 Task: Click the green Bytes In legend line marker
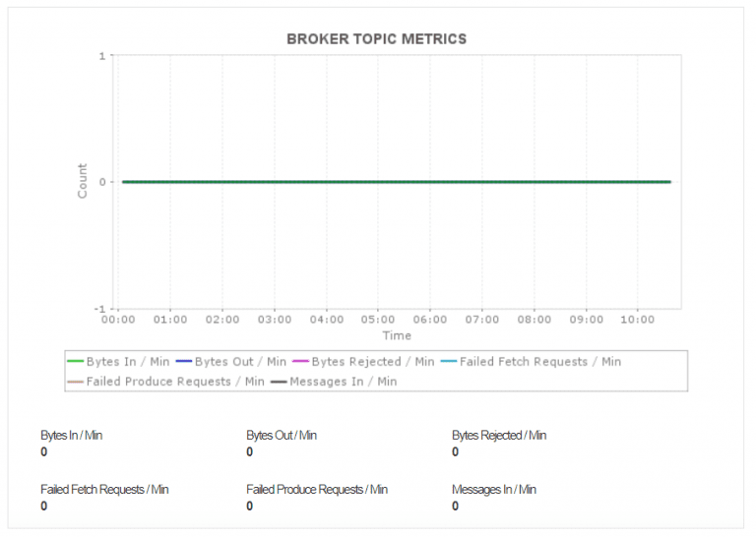click(75, 362)
